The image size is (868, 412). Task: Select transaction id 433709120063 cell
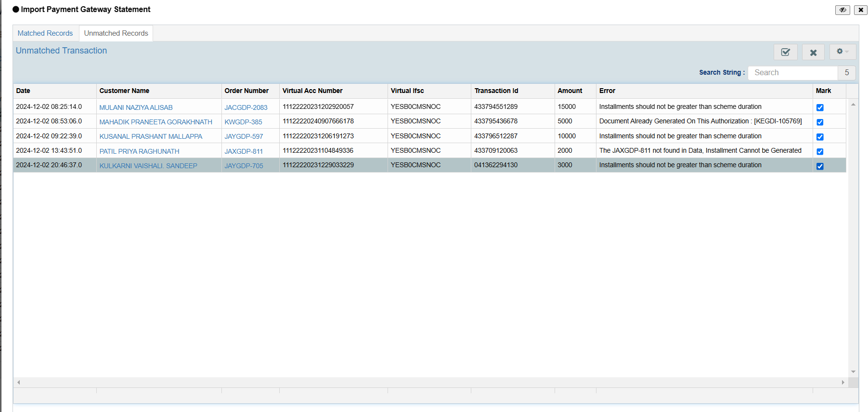point(513,150)
